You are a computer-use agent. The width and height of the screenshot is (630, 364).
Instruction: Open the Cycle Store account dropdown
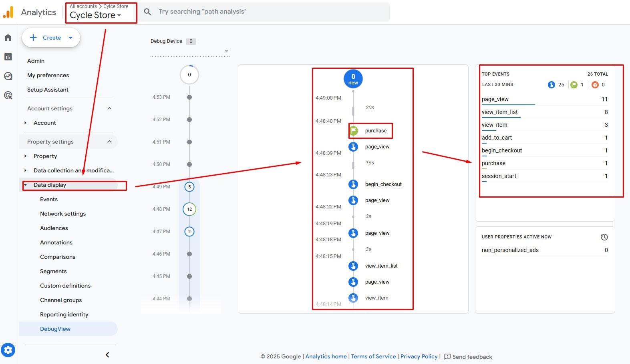pos(95,15)
